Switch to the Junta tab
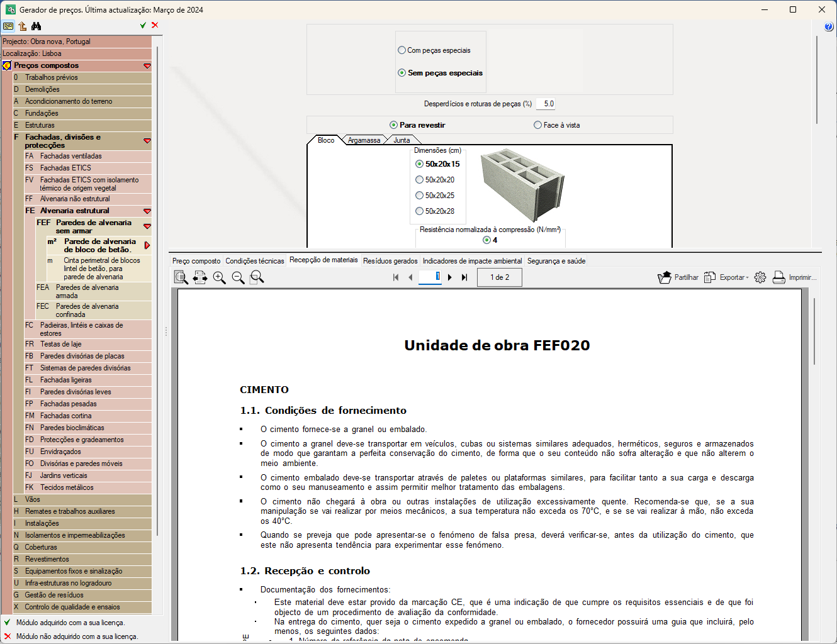Viewport: 837px width, 644px height. [402, 140]
